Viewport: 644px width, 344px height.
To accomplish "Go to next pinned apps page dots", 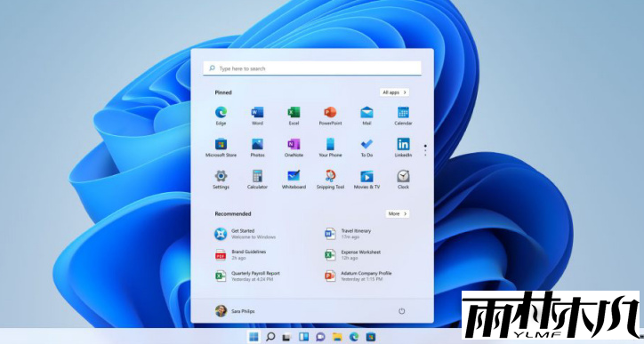I will point(425,150).
